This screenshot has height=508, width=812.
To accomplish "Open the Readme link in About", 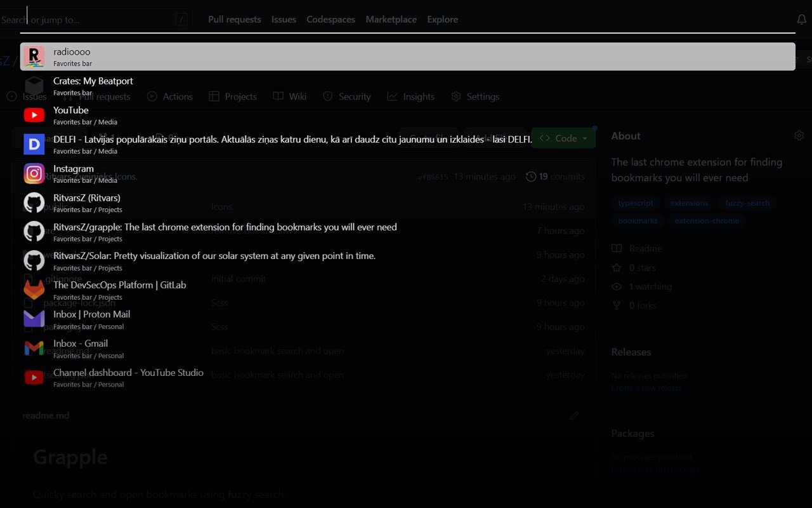I will [x=637, y=248].
